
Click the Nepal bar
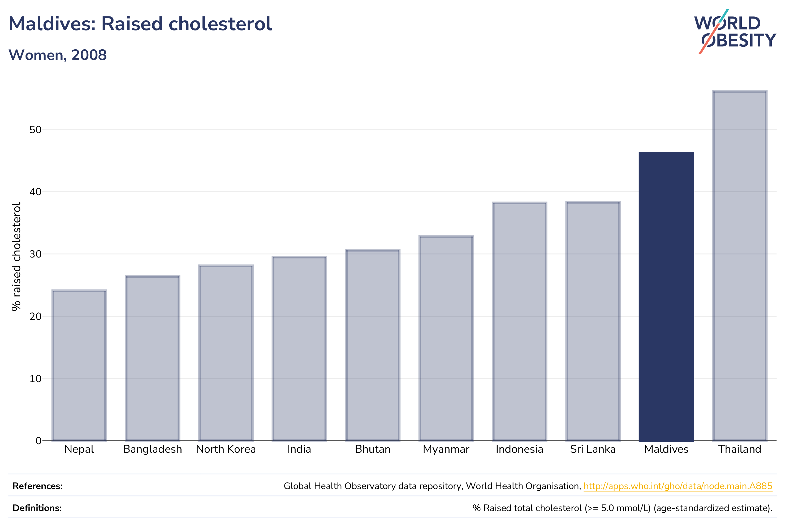coord(79,365)
